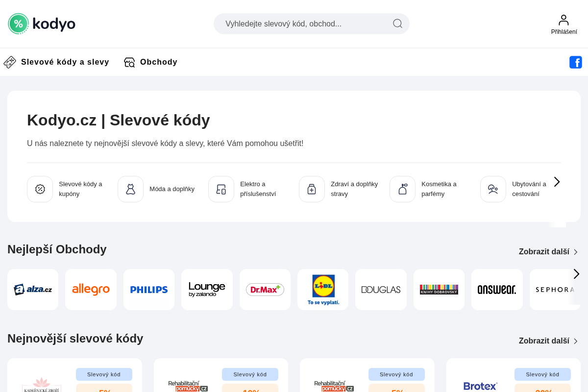
Task: Open the Facebook page icon
Action: click(x=576, y=62)
